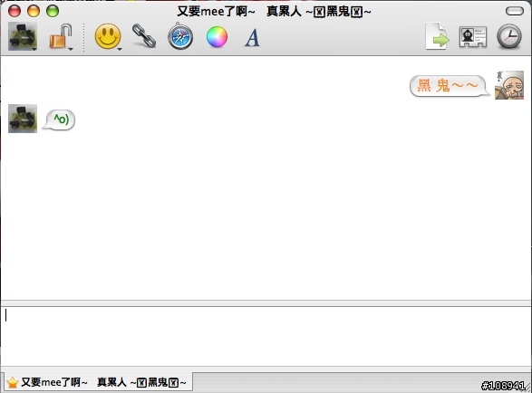Open the color wheel picker
This screenshot has width=532, height=393.
(217, 36)
